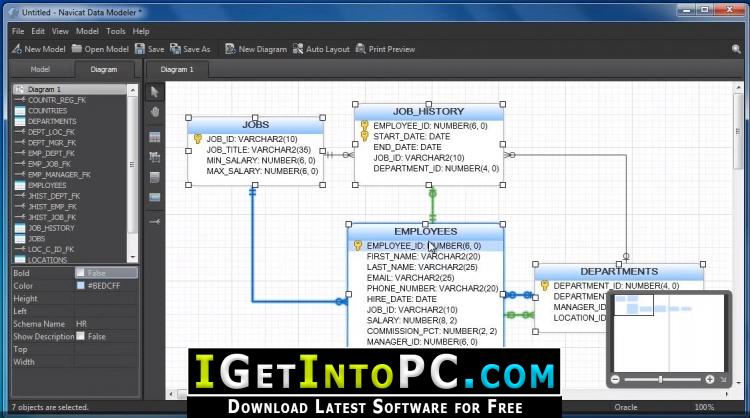Viewport: 750px width, 418px height.
Task: Click the DEPARTMENTS table header
Action: (x=619, y=272)
